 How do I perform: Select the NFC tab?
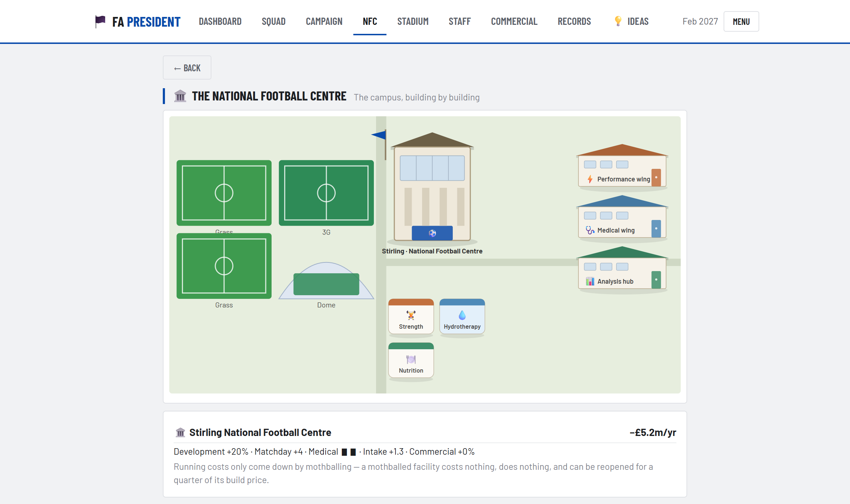point(370,22)
